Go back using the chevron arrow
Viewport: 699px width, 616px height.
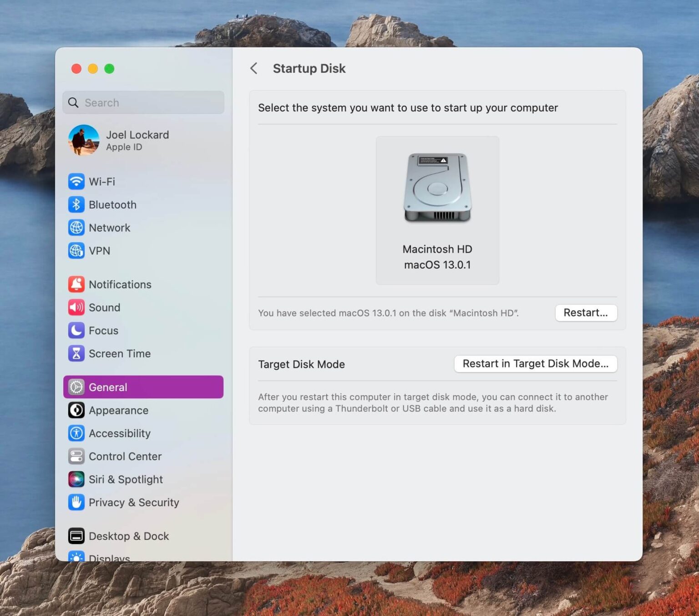tap(253, 68)
